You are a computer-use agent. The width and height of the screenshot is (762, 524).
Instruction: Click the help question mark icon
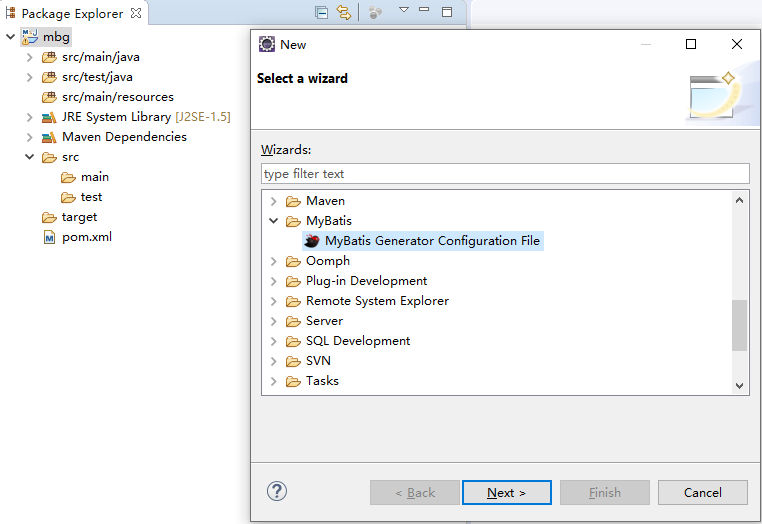point(278,491)
